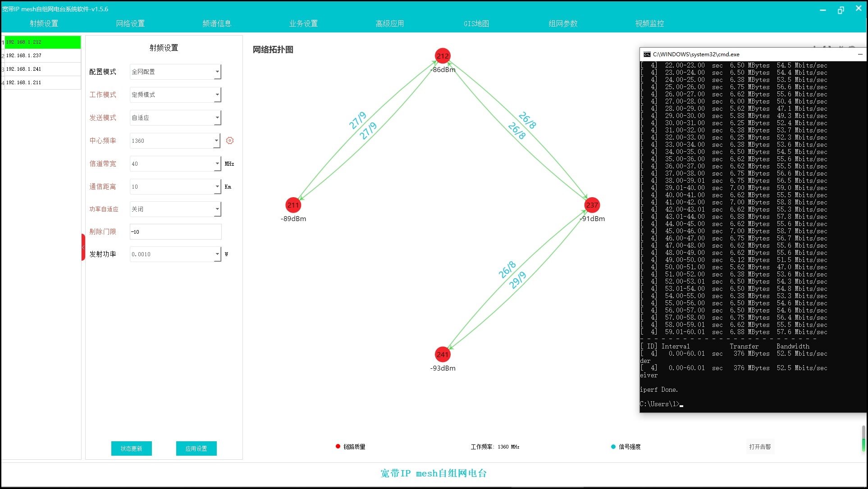This screenshot has width=868, height=489.
Task: Click 信号强度 legend text
Action: [630, 447]
